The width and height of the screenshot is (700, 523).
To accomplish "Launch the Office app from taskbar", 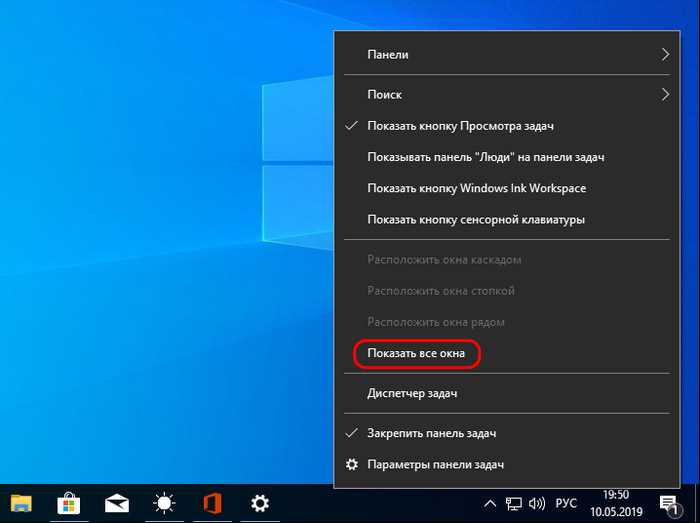I will pos(212,503).
